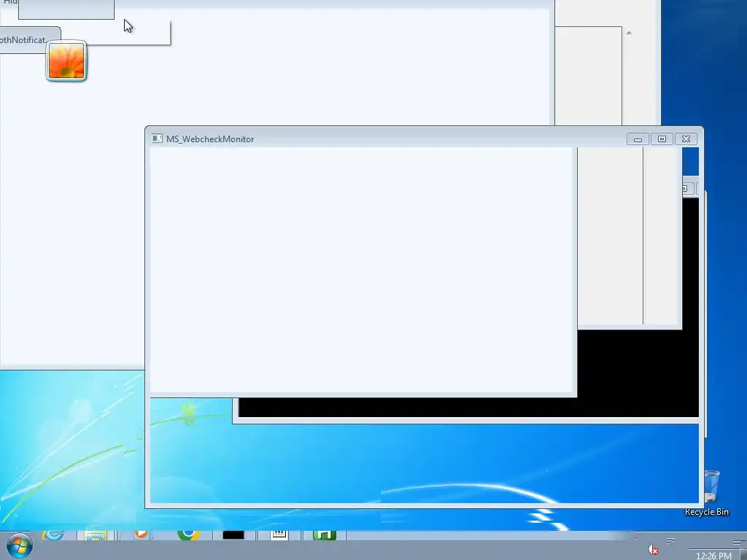Switch to Google Chrome in the taskbar

tap(188, 534)
